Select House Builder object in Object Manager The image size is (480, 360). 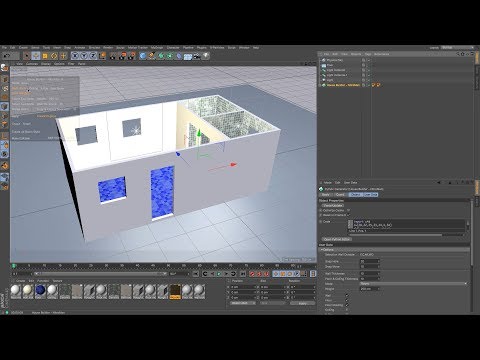[x=343, y=85]
